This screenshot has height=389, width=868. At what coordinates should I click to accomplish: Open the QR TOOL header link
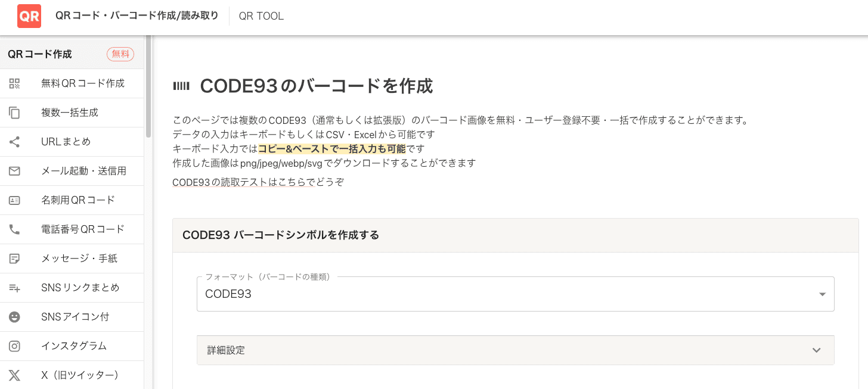[261, 16]
